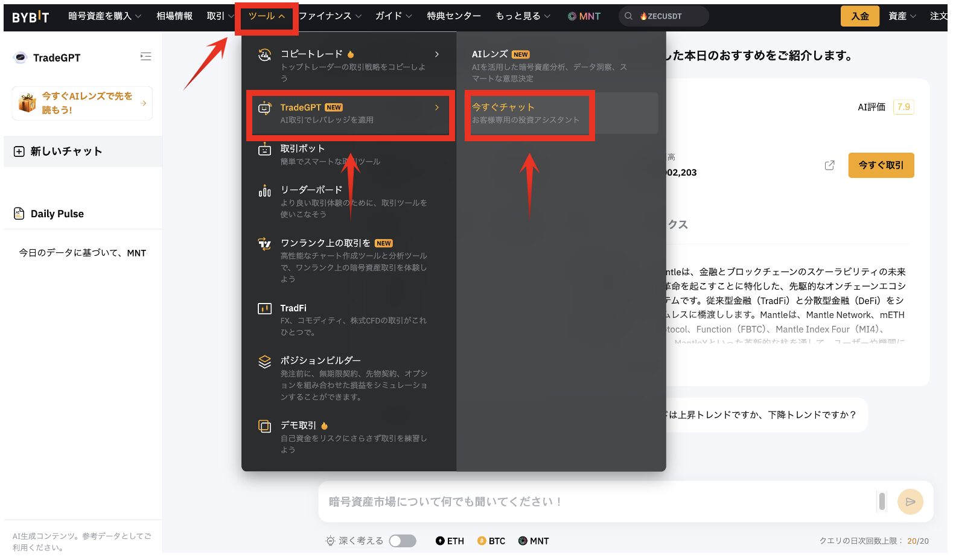Click the 入金 deposit button
The image size is (956, 560).
click(x=859, y=16)
